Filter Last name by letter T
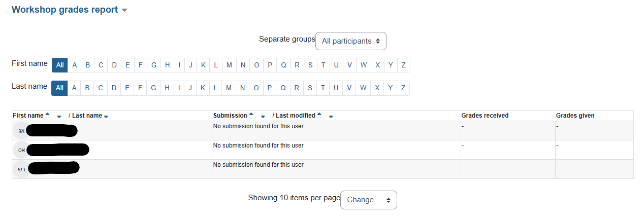Image resolution: width=644 pixels, height=219 pixels. (x=323, y=88)
